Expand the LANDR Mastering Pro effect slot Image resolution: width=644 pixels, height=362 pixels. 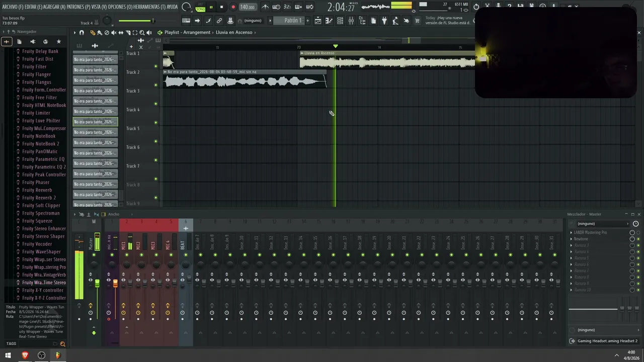(572, 232)
